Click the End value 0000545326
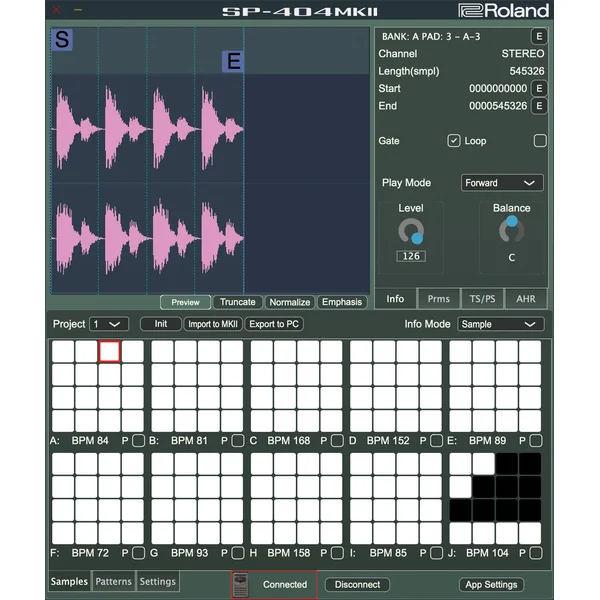The height and width of the screenshot is (600, 600). 498,106
